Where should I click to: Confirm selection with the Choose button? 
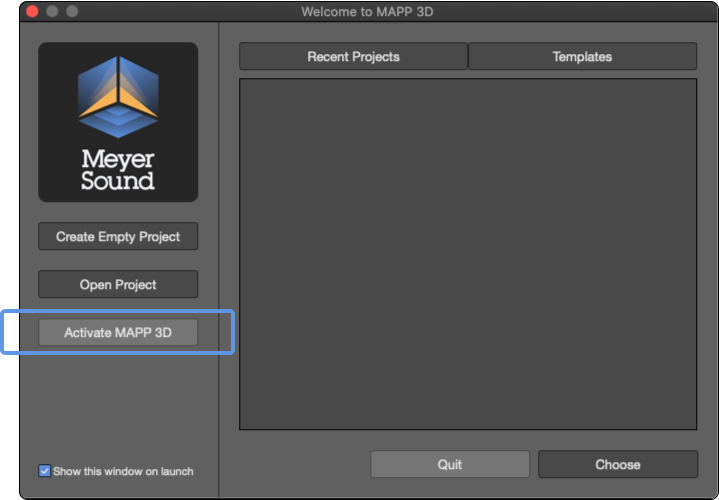coord(618,464)
